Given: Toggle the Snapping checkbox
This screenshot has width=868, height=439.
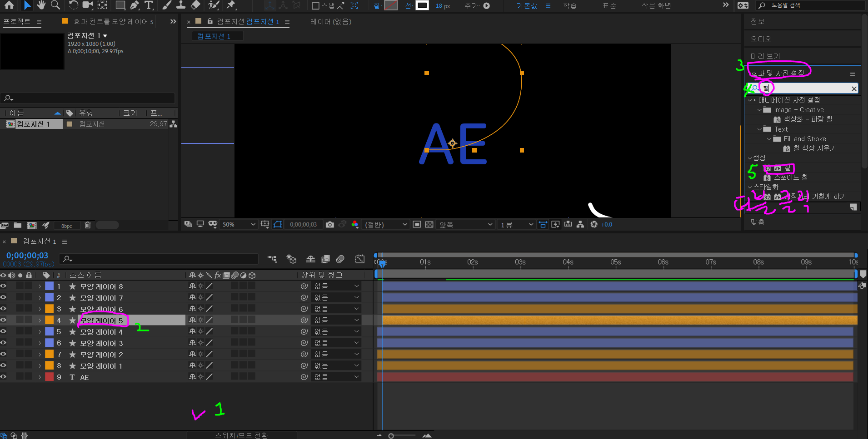Looking at the screenshot, I should click(x=315, y=5).
